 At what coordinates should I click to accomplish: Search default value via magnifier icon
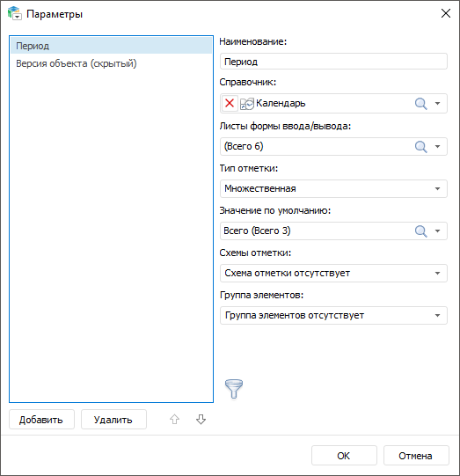[420, 231]
